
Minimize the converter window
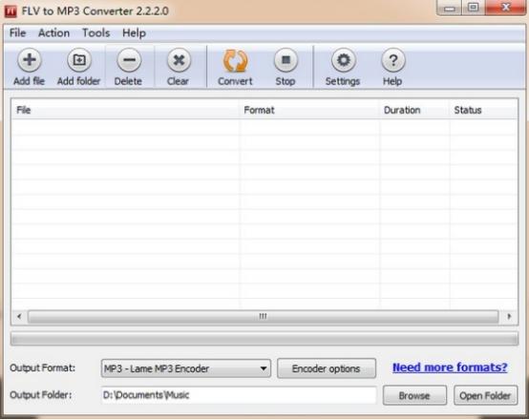tap(450, 8)
